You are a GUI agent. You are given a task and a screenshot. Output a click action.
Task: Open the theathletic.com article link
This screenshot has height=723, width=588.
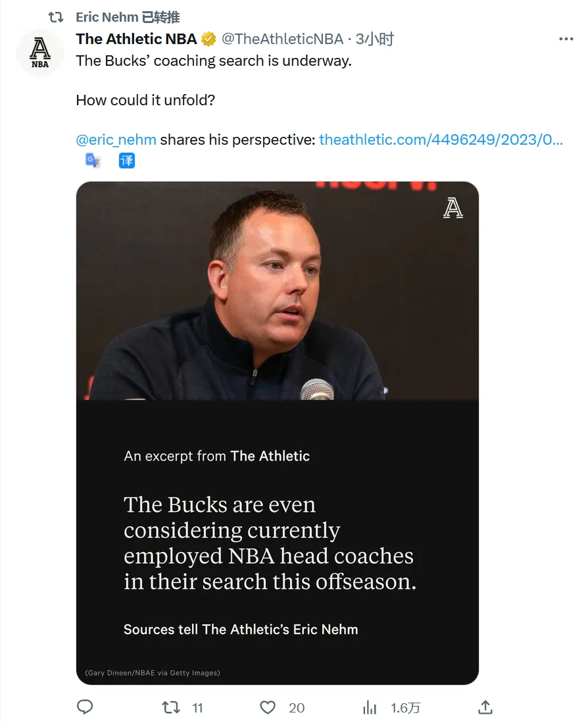[x=441, y=139]
